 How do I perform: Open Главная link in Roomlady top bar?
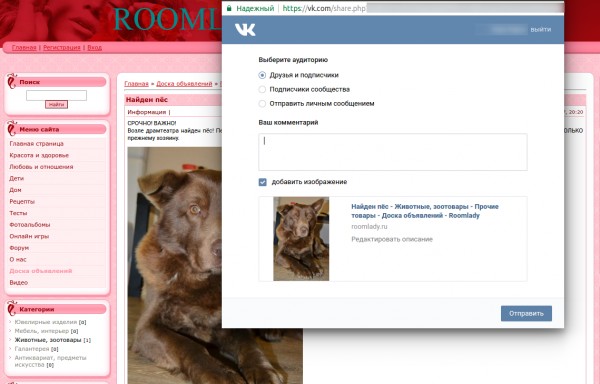(x=24, y=47)
